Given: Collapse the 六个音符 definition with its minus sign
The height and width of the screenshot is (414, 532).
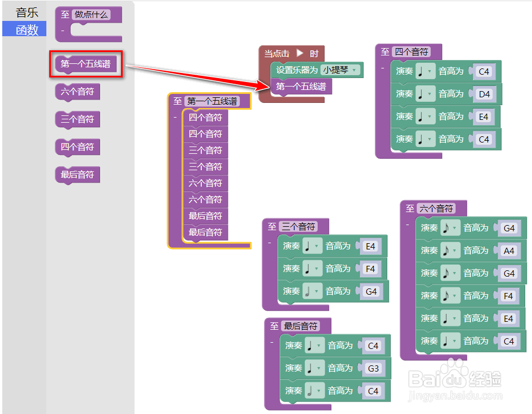Looking at the screenshot, I should tap(408, 225).
